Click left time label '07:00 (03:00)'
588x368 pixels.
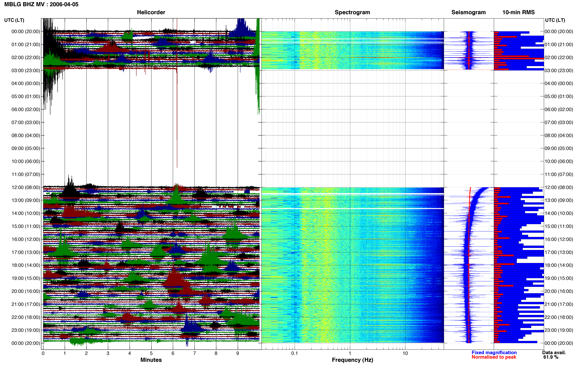coord(26,122)
